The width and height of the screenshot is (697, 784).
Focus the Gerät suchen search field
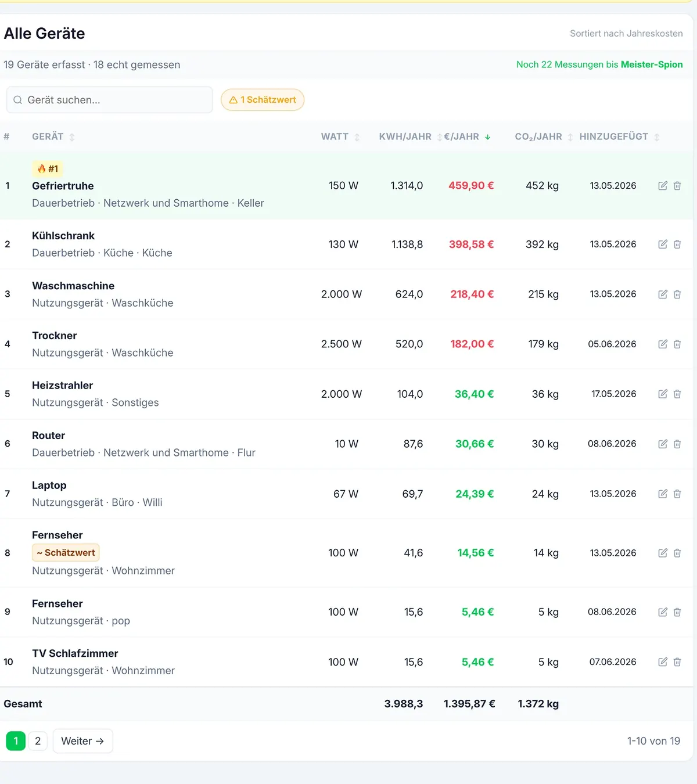[110, 100]
